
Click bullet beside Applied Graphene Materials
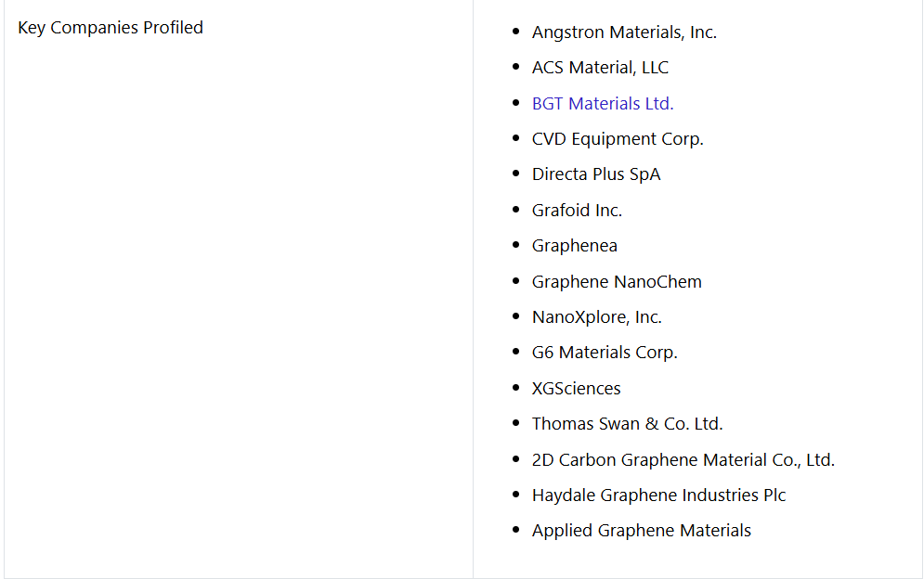click(516, 530)
